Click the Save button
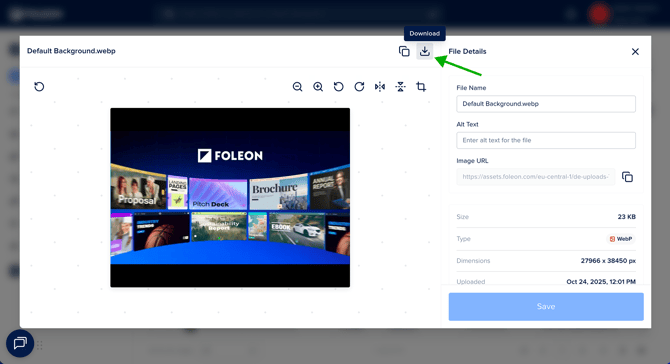The width and height of the screenshot is (670, 364). coord(546,306)
